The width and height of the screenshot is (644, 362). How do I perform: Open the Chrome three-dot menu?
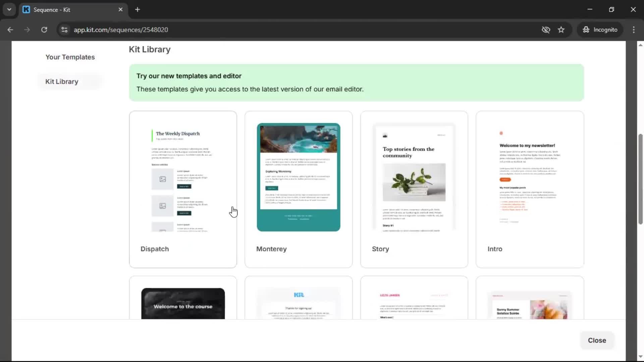coord(634,29)
